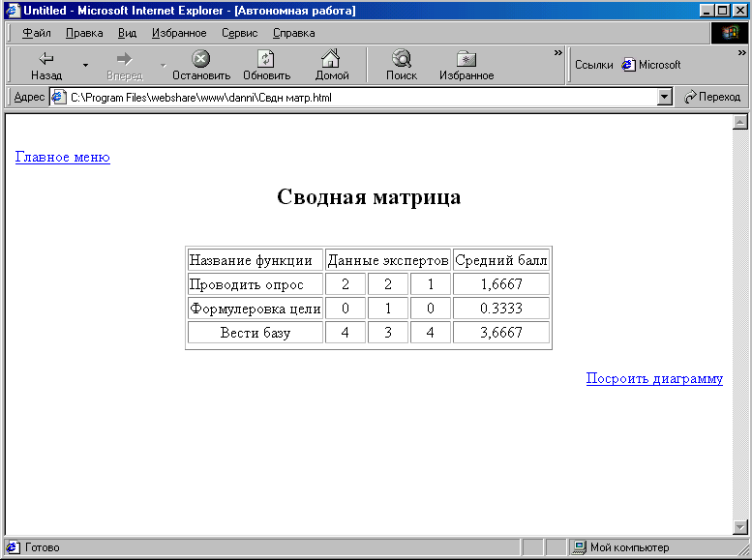The image size is (752, 560).
Task: Click the Сводная матрица heading
Action: click(x=369, y=196)
